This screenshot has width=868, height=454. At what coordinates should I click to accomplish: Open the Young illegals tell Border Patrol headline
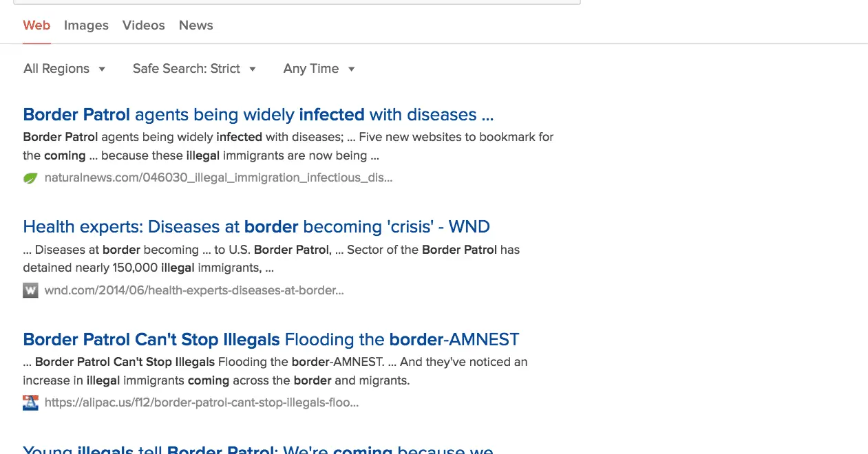coord(258,448)
